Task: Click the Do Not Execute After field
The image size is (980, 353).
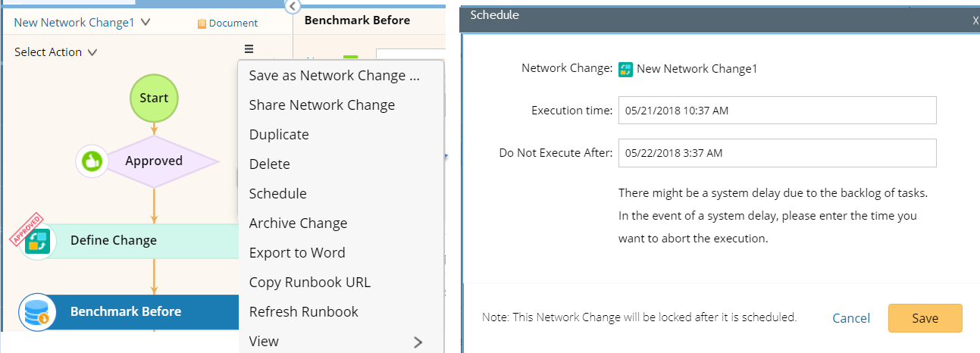Action: tap(777, 153)
